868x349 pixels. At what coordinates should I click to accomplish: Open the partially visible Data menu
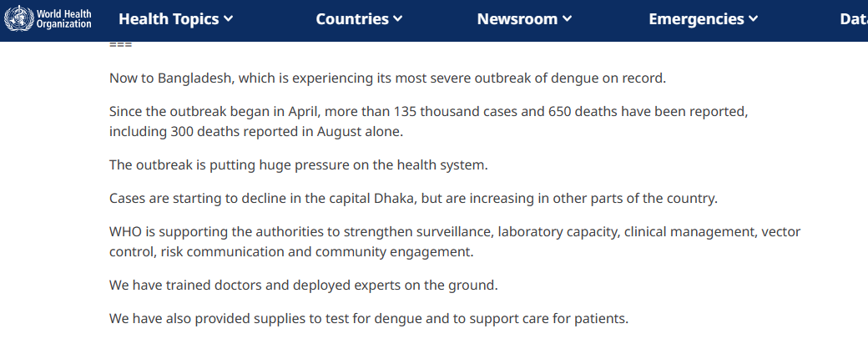coord(854,19)
